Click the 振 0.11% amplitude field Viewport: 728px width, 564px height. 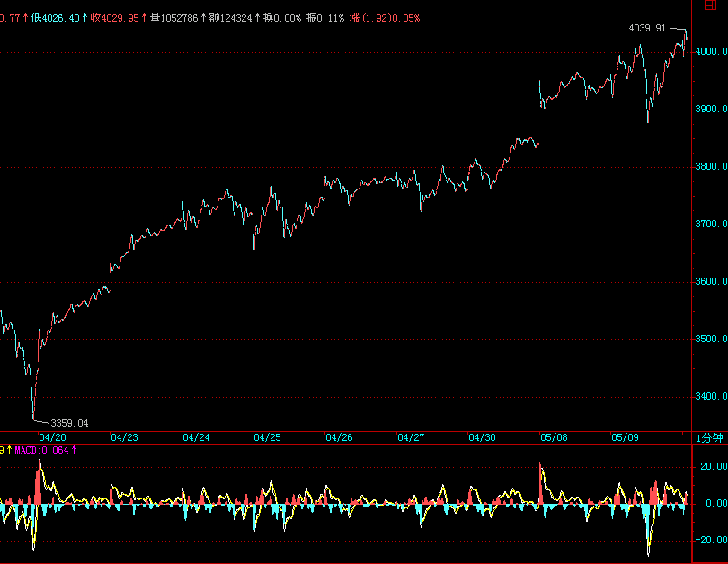[325, 17]
